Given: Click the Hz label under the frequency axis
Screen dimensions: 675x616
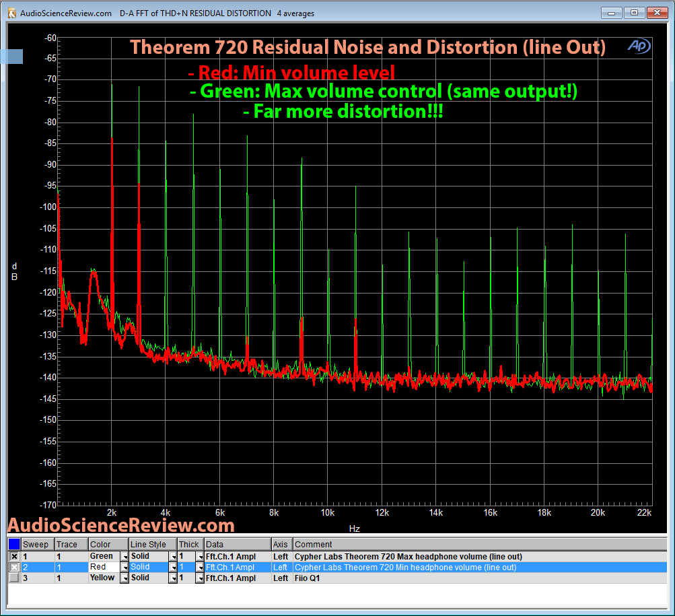Looking at the screenshot, I should (354, 528).
